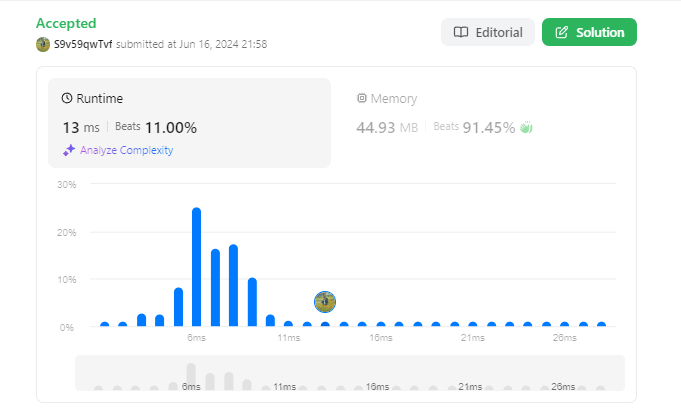Click the Editorial button

pyautogui.click(x=488, y=32)
